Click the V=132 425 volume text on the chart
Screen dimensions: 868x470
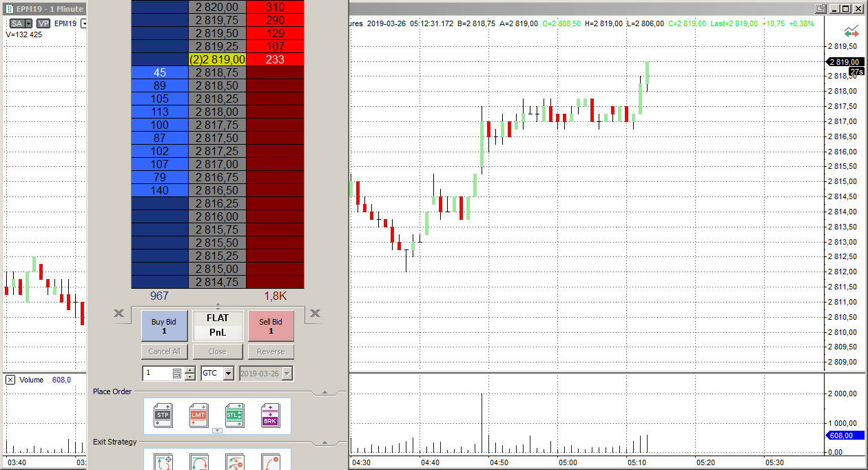23,34
